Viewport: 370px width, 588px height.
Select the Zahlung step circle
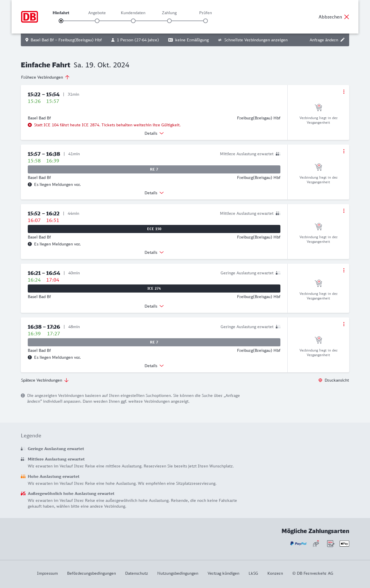tap(169, 21)
